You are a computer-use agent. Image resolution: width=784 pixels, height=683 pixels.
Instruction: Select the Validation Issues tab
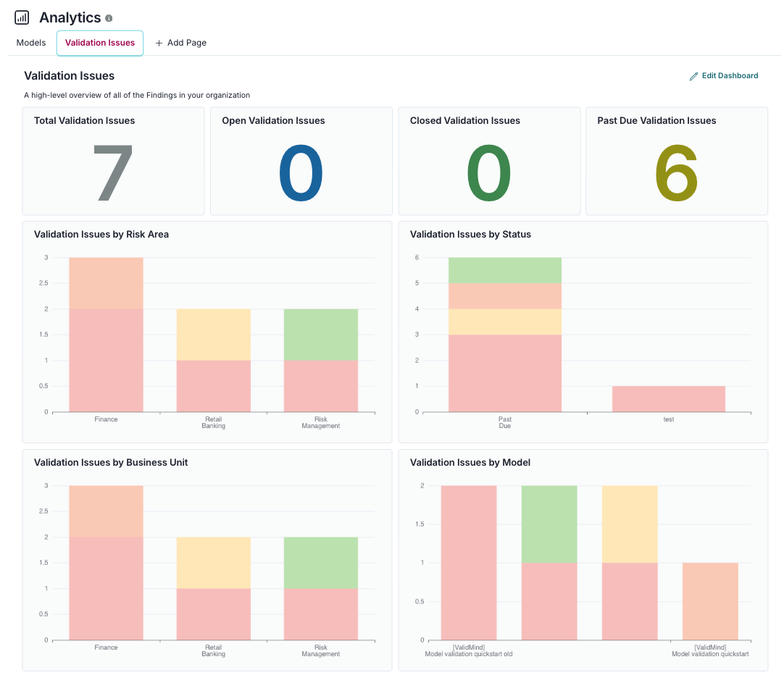[99, 43]
